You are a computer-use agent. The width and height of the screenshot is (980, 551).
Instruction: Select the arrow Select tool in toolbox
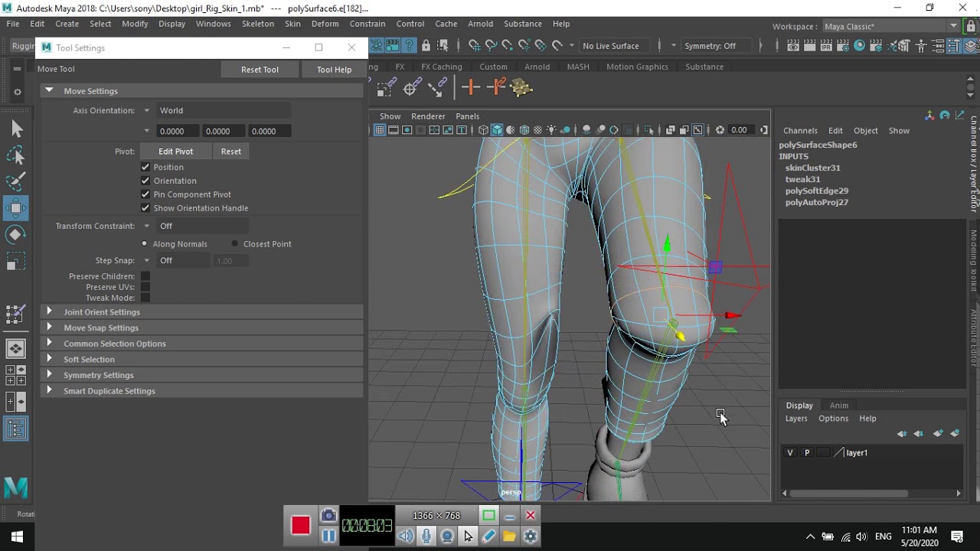(x=17, y=129)
